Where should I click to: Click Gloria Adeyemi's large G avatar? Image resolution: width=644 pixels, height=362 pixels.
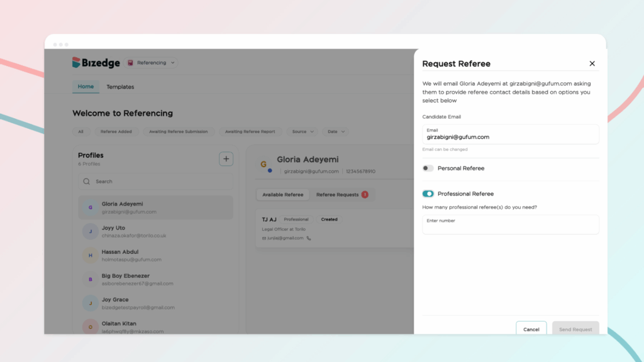(264, 165)
